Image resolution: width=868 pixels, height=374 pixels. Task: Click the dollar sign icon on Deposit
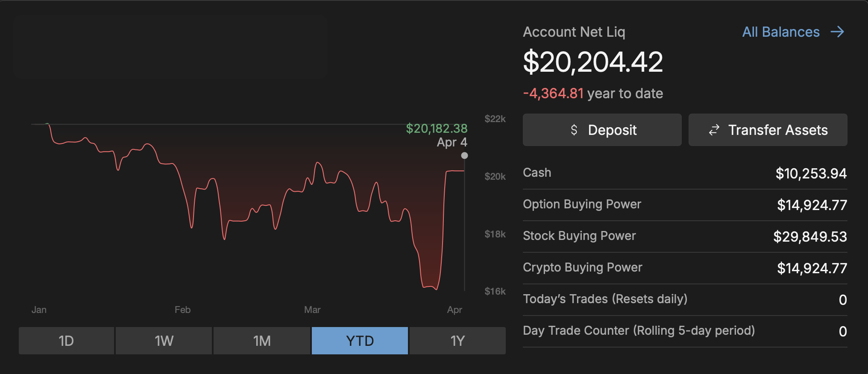pyautogui.click(x=574, y=130)
